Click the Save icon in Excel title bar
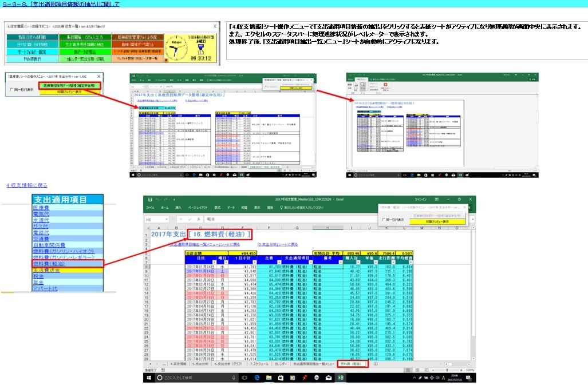The width and height of the screenshot is (588, 385). 150,200
